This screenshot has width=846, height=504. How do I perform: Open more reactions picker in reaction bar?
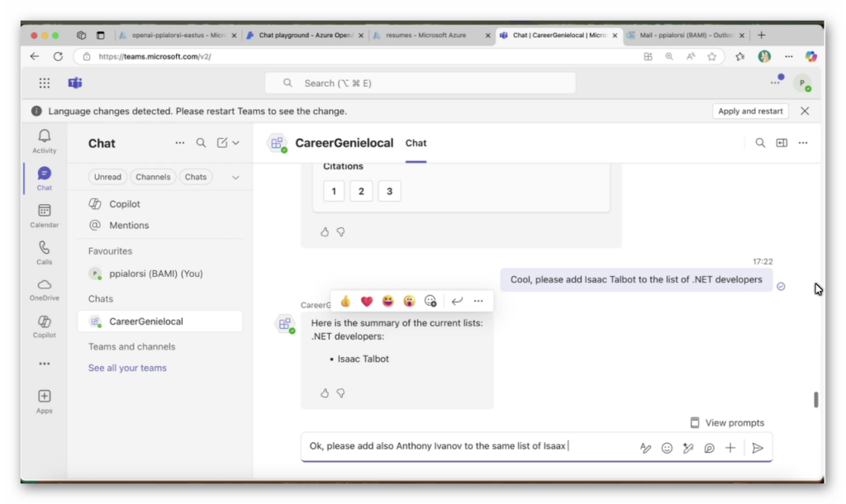pyautogui.click(x=430, y=301)
